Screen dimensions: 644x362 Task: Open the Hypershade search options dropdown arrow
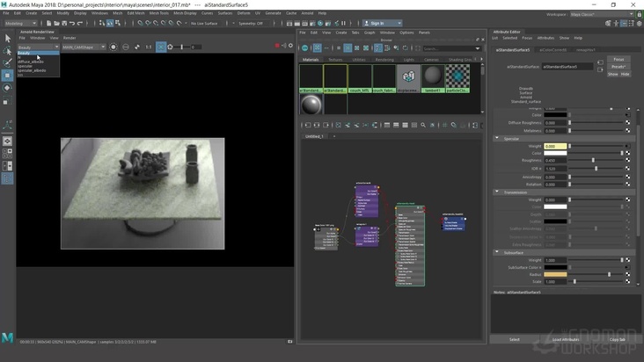click(477, 48)
